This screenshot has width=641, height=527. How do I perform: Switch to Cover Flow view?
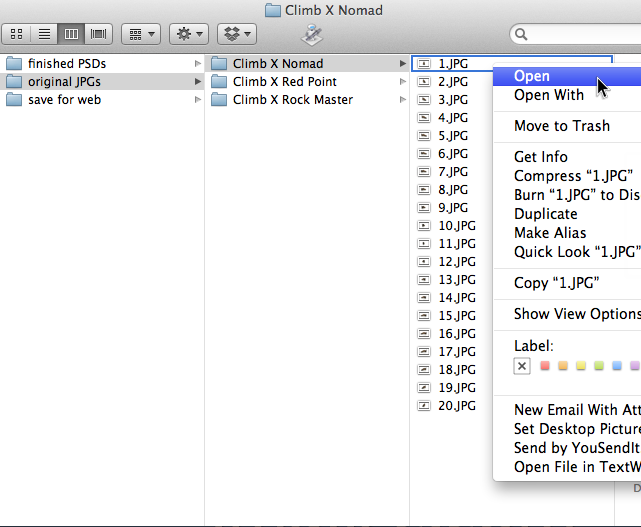(98, 34)
